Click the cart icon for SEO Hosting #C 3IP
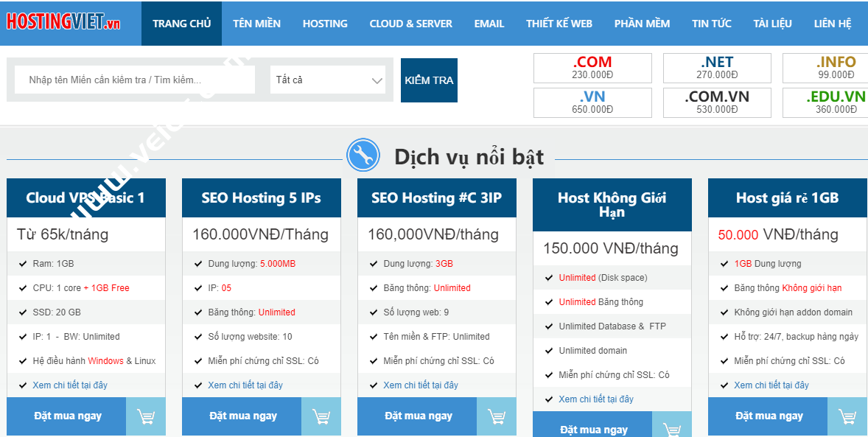The height and width of the screenshot is (437, 868). pyautogui.click(x=496, y=416)
